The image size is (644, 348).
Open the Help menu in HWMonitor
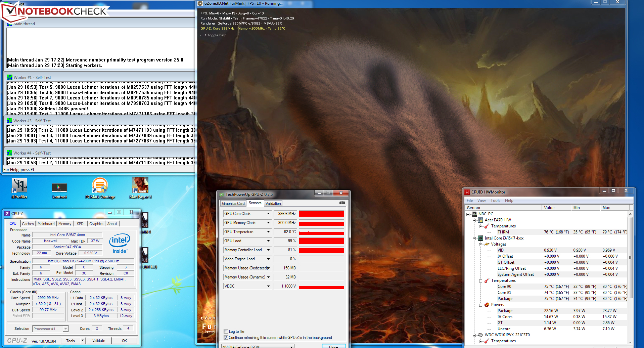click(x=509, y=201)
